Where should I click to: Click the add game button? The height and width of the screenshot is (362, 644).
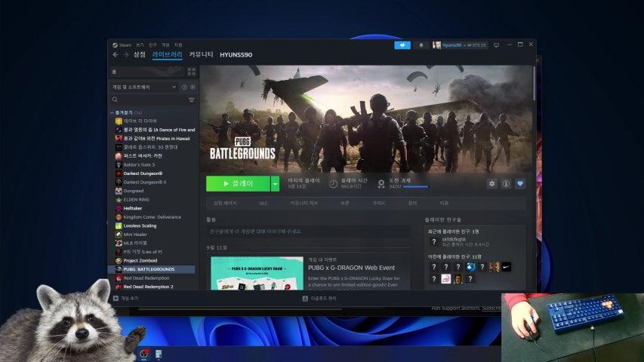126,299
